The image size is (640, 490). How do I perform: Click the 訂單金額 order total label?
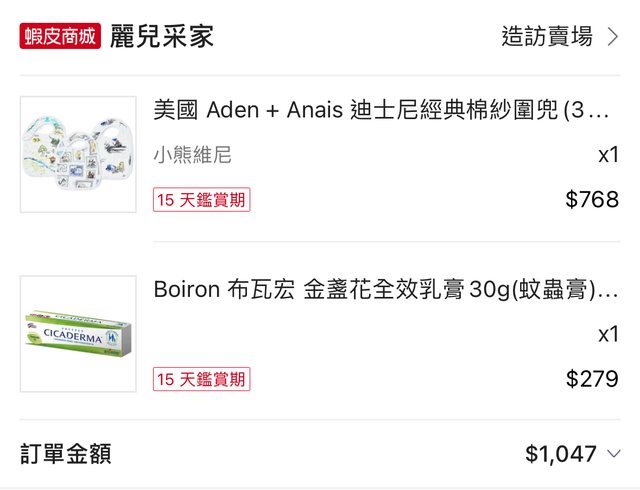pos(65,454)
